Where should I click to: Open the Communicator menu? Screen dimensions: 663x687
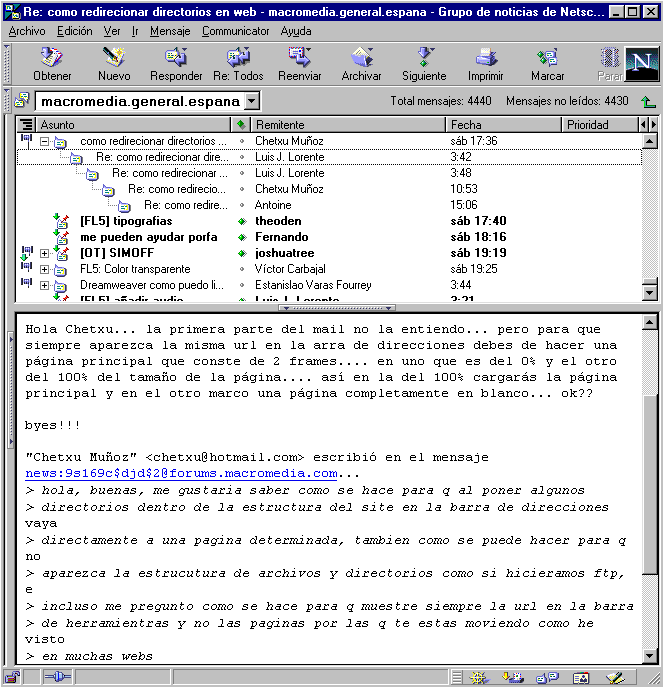tap(235, 31)
